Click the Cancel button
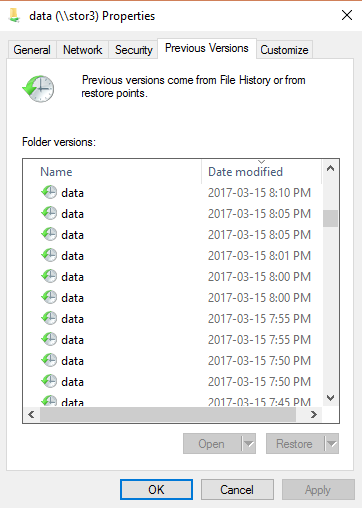 pos(237,489)
